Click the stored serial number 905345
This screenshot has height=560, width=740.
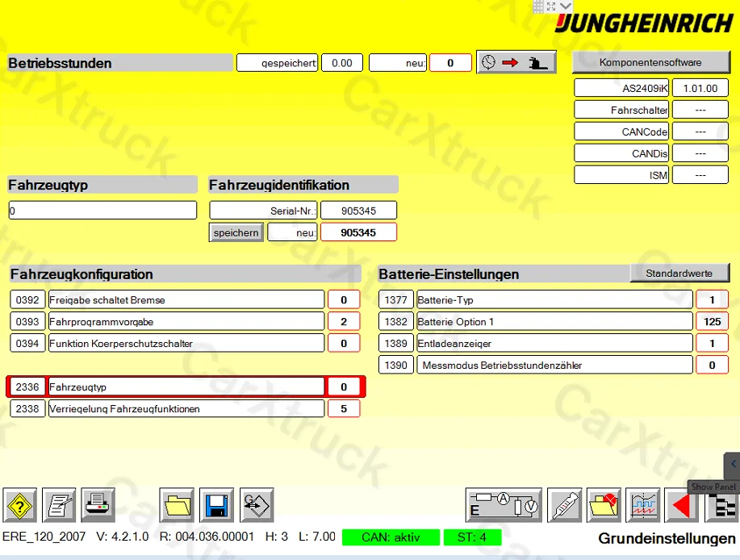[358, 211]
